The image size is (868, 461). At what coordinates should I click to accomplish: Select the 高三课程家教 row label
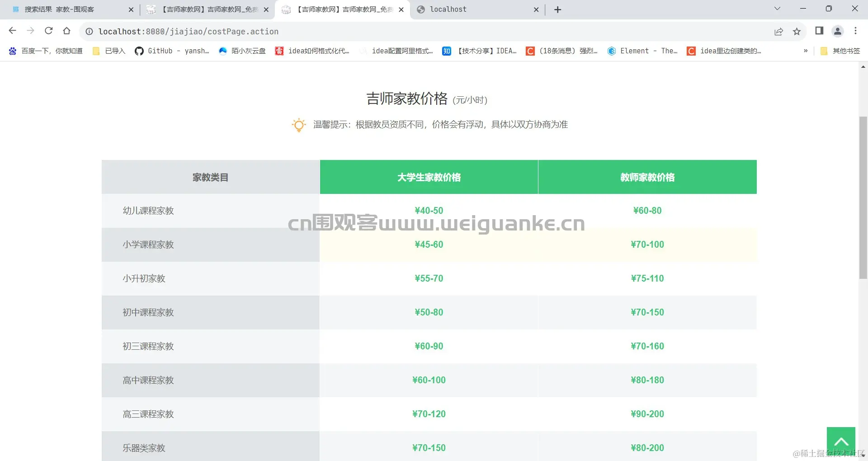coord(148,414)
